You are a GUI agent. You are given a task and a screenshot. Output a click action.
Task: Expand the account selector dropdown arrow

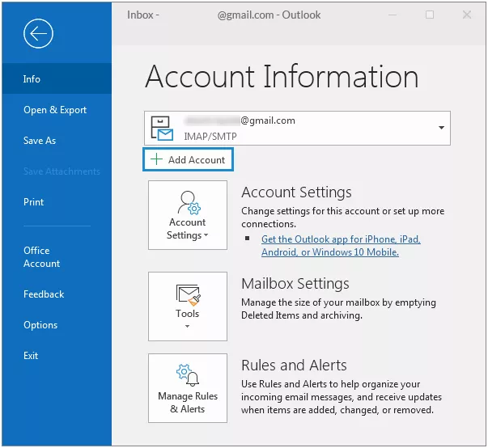(x=441, y=128)
